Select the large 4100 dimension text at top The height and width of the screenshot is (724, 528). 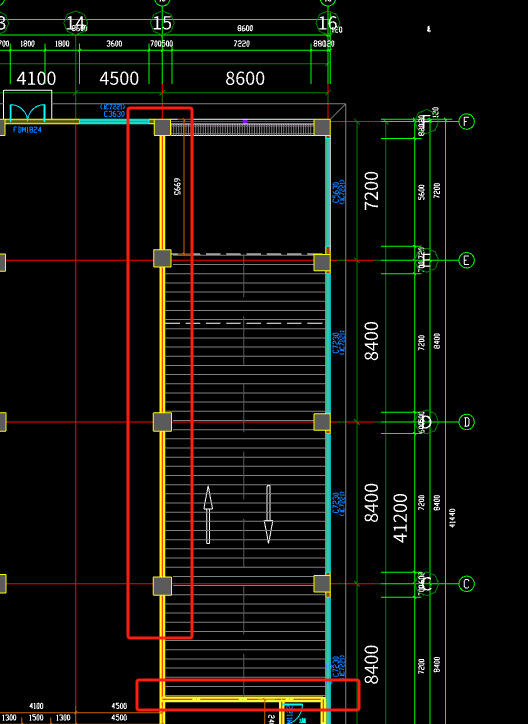coord(36,79)
